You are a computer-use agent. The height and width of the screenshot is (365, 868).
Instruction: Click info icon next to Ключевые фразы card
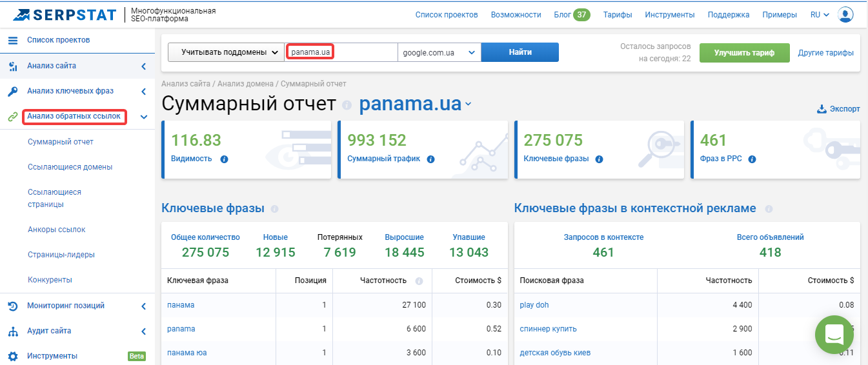(x=599, y=159)
